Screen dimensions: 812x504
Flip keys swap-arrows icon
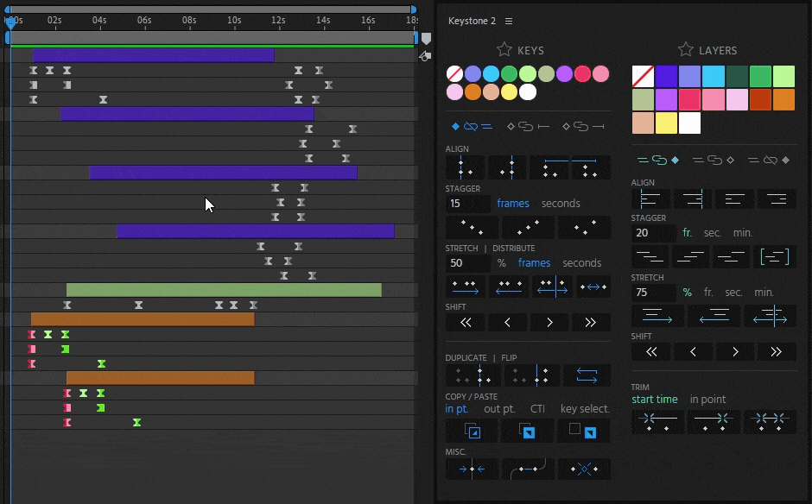pos(587,375)
